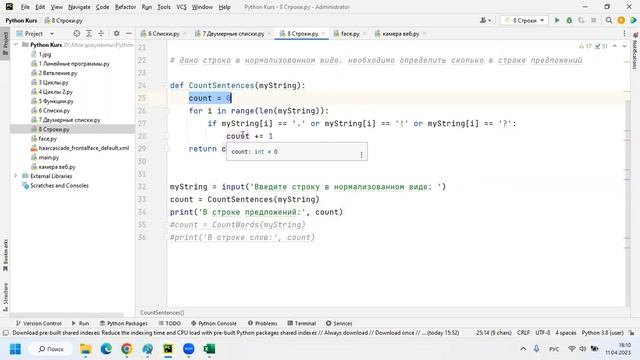Change file encoding UTF-8 in status bar
Image resolution: width=640 pixels, height=360 pixels.
542,333
